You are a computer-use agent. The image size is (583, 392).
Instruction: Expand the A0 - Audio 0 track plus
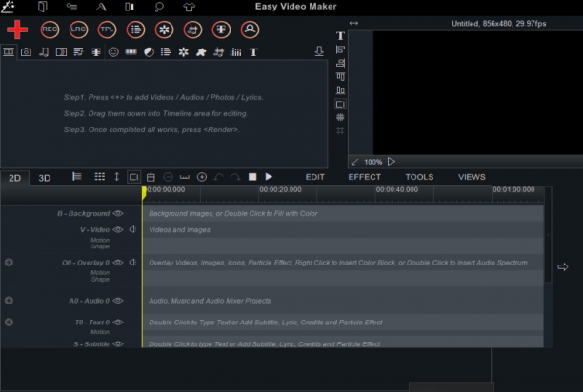9,301
